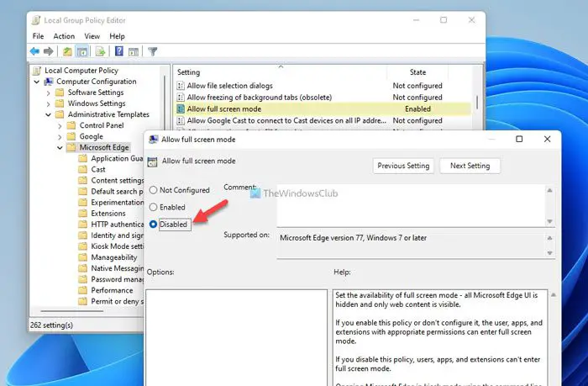This screenshot has width=588, height=386.
Task: Select the Enabled radio button
Action: (153, 207)
